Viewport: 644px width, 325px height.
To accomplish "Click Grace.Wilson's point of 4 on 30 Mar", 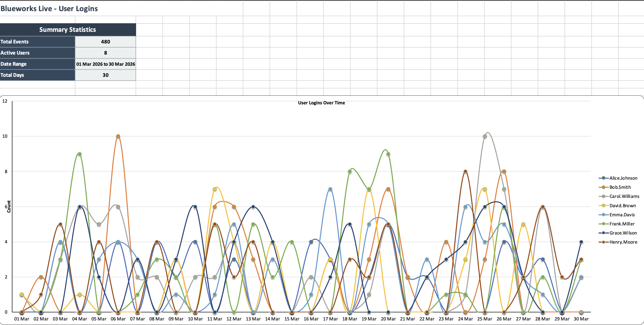I will click(x=581, y=242).
